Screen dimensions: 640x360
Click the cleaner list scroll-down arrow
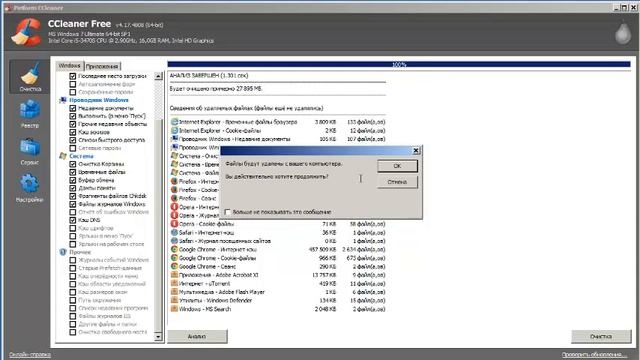point(158,337)
